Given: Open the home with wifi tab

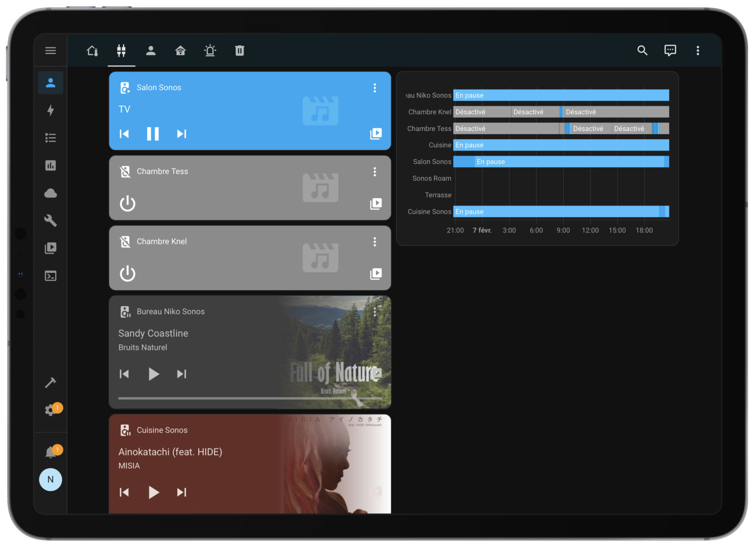Looking at the screenshot, I should (x=180, y=50).
